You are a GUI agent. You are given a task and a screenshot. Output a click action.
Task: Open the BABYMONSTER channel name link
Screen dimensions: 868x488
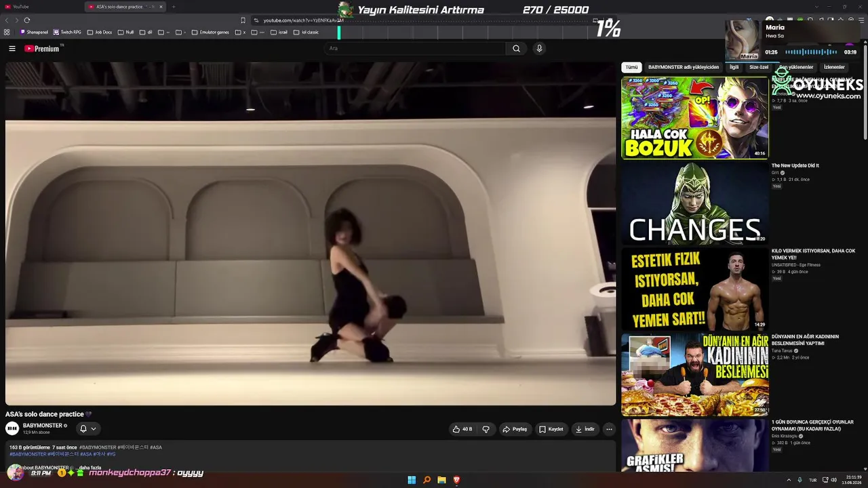point(43,426)
